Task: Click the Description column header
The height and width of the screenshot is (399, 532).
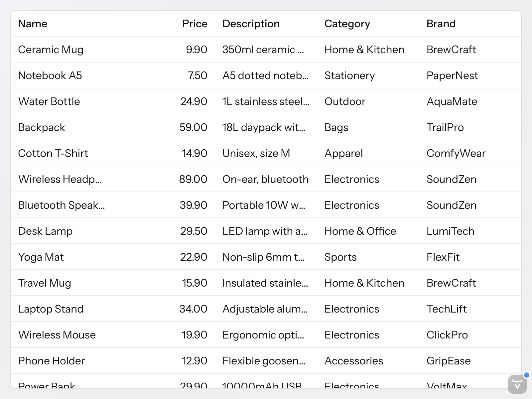Action: pyautogui.click(x=251, y=24)
